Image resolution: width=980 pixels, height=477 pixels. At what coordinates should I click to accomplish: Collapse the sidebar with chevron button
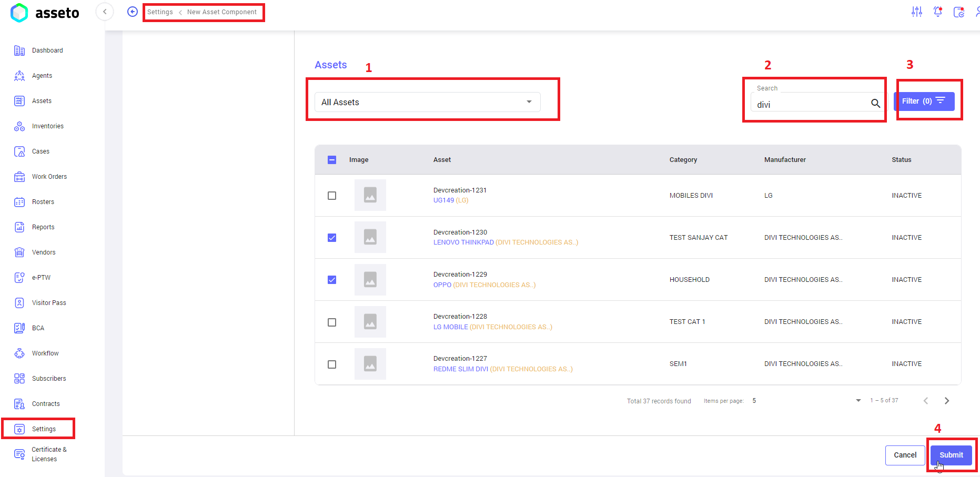tap(105, 12)
